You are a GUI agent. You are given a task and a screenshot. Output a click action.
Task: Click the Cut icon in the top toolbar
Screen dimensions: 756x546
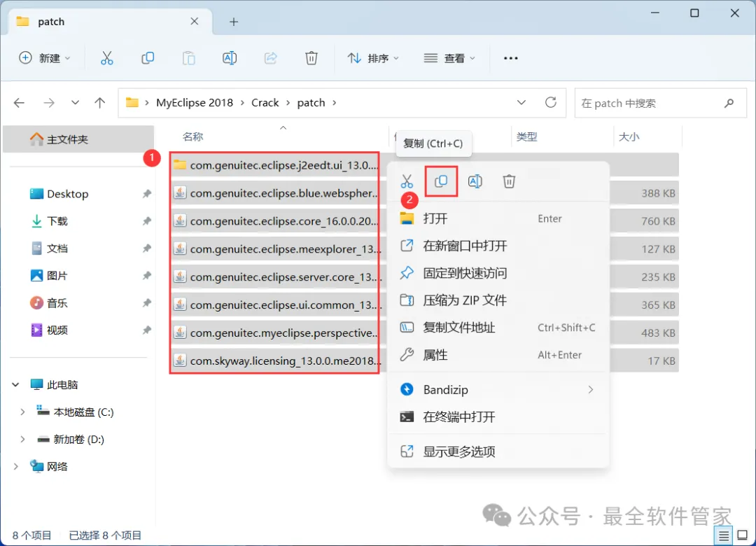[x=106, y=58]
